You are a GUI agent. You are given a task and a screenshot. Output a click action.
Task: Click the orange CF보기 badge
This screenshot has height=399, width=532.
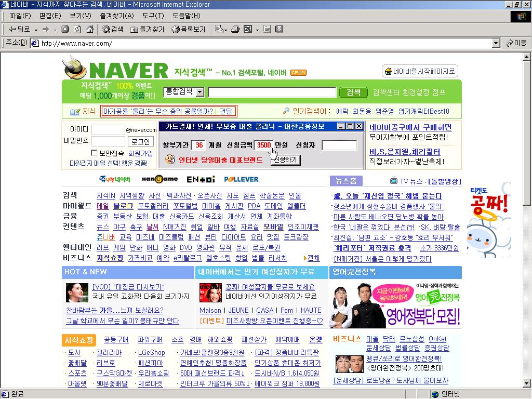(298, 73)
